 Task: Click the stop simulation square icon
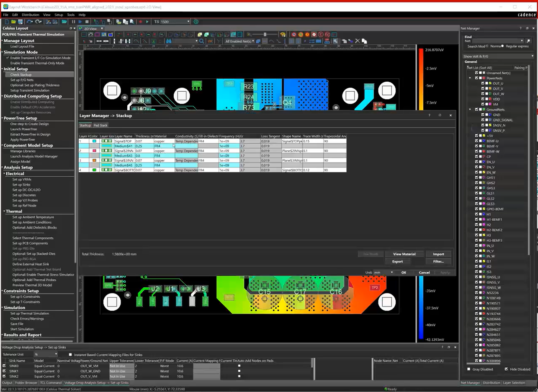coord(87,21)
